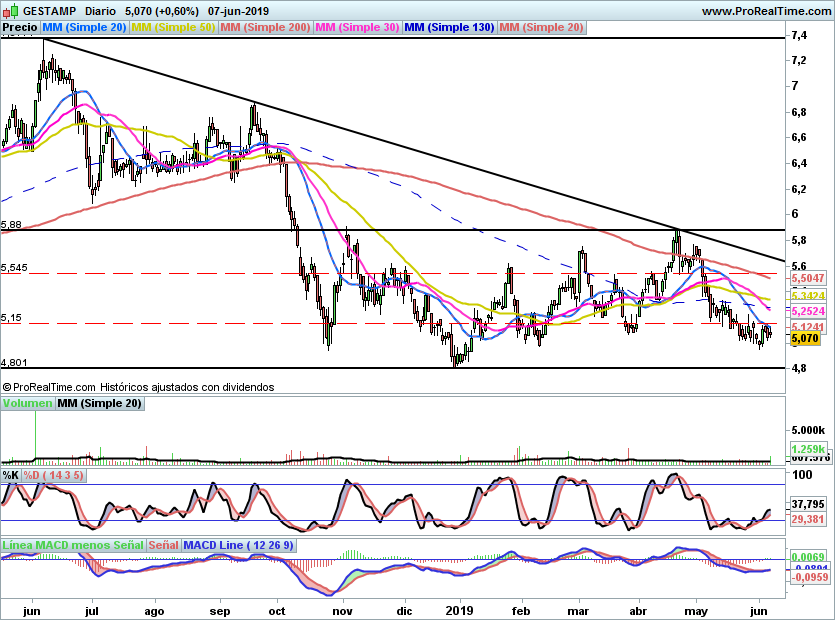
Task: Click the %D ( 14 3 5) label
Action: click(53, 475)
